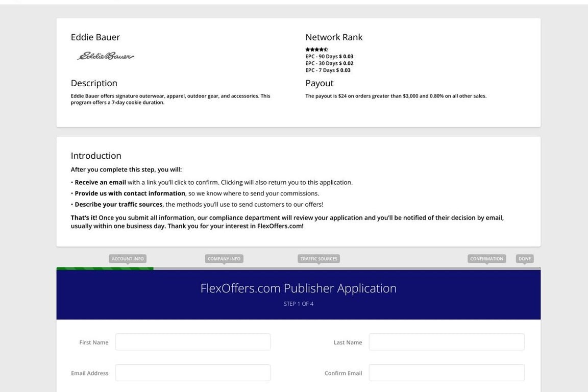Click the green striped progress bar segment
Screen dimensions: 588x392
click(105, 268)
